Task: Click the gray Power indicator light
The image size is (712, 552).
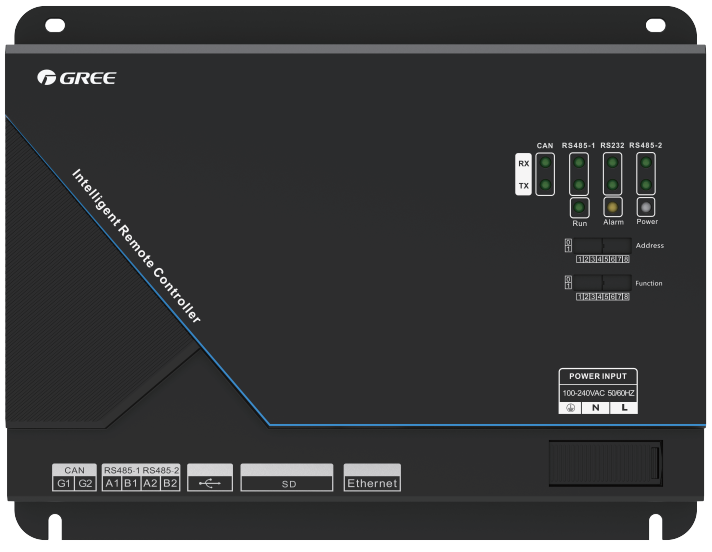Action: coord(646,207)
